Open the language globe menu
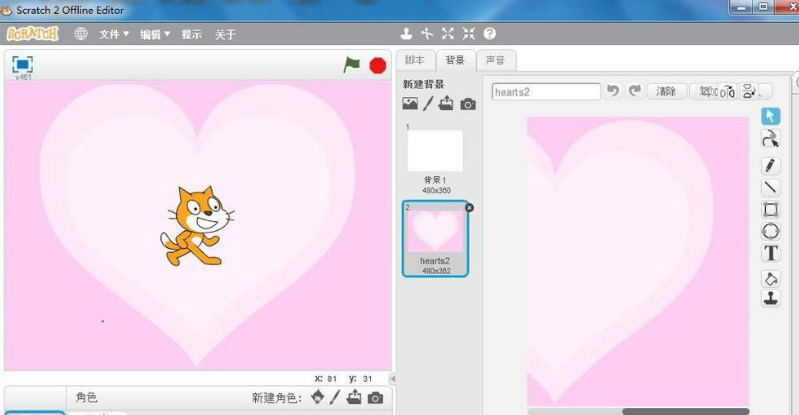This screenshot has width=799, height=415. pos(81,34)
